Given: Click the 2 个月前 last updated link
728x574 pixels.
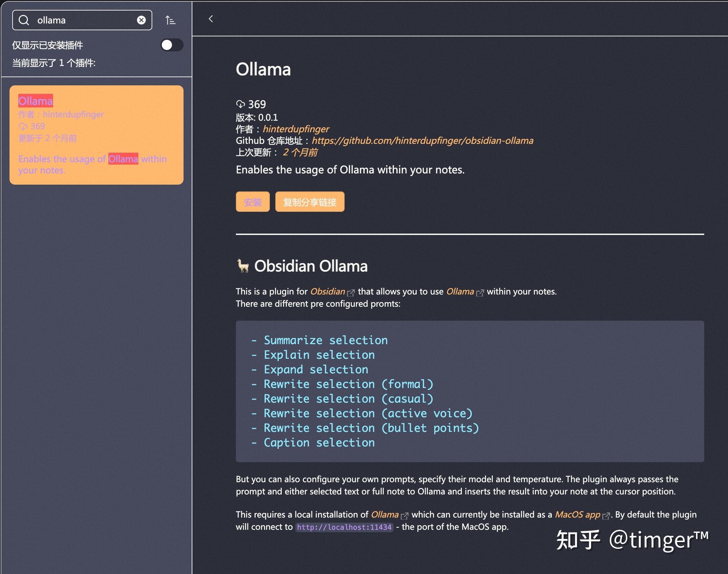Looking at the screenshot, I should [300, 152].
